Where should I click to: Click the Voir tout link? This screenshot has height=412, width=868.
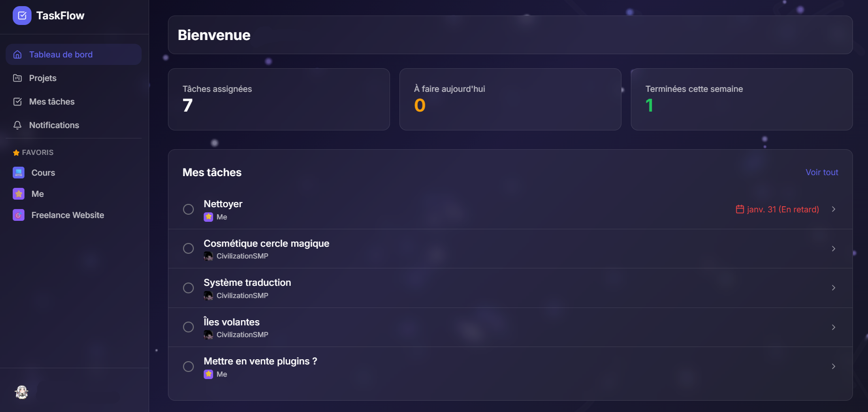[x=821, y=172]
